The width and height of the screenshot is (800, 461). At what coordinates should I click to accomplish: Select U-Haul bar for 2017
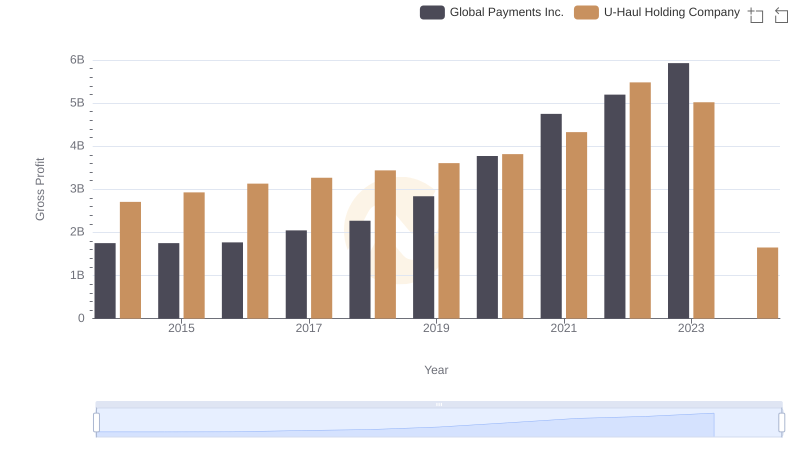click(321, 248)
